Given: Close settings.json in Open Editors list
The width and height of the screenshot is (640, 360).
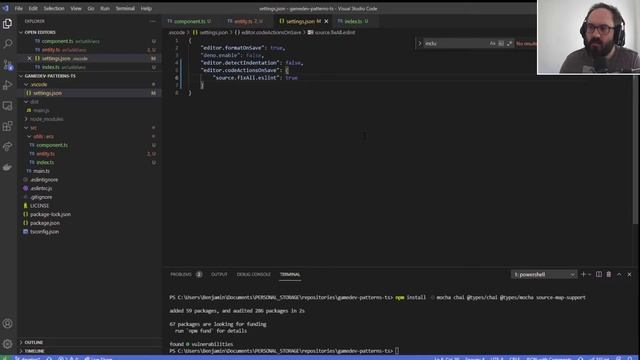Looking at the screenshot, I should coord(29,58).
